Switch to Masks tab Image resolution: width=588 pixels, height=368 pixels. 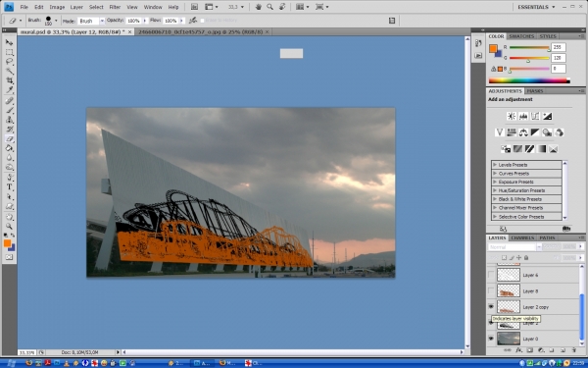pyautogui.click(x=535, y=91)
